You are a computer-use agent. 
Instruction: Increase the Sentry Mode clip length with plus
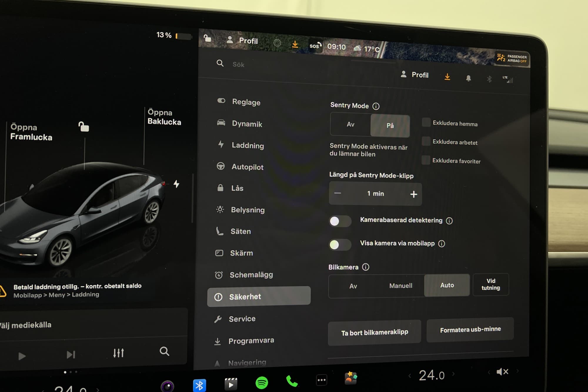coord(413,194)
